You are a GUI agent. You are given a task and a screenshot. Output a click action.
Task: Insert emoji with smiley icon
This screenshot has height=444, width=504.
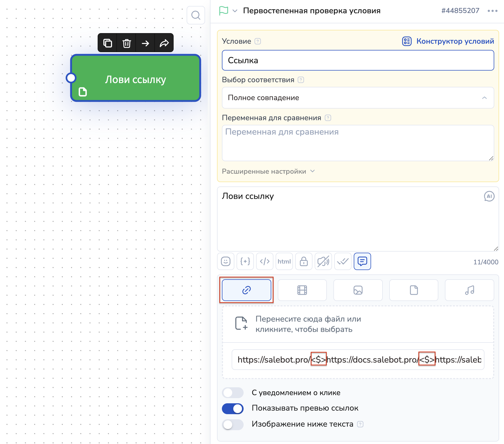click(225, 261)
